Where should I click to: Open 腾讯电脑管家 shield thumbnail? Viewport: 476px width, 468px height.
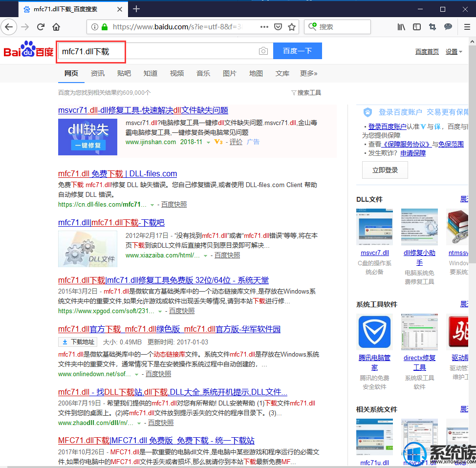coord(374,332)
